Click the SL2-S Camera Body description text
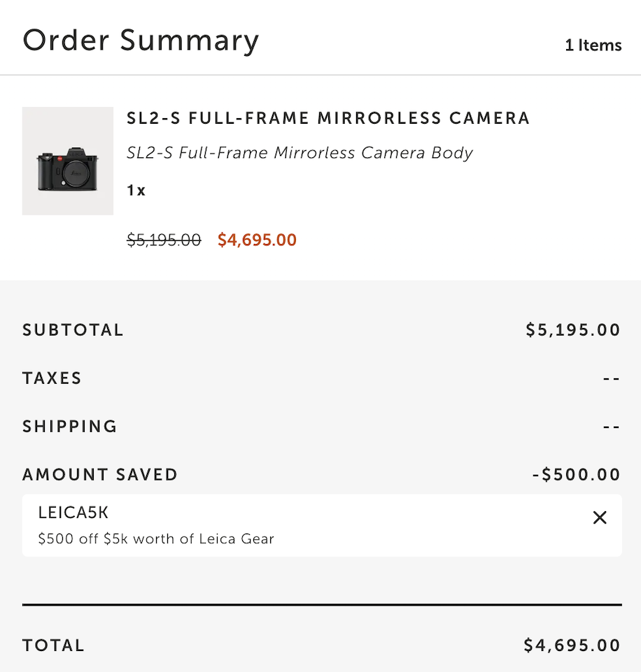641x672 pixels. (300, 152)
